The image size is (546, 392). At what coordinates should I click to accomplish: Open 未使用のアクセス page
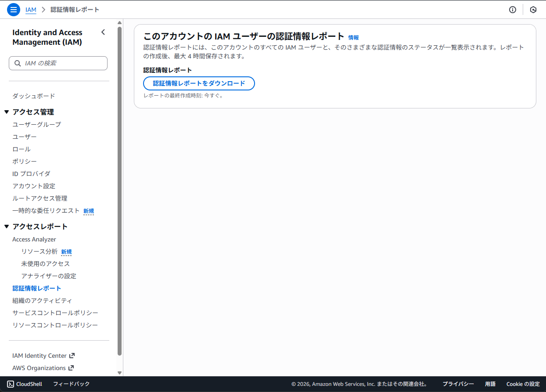point(46,264)
